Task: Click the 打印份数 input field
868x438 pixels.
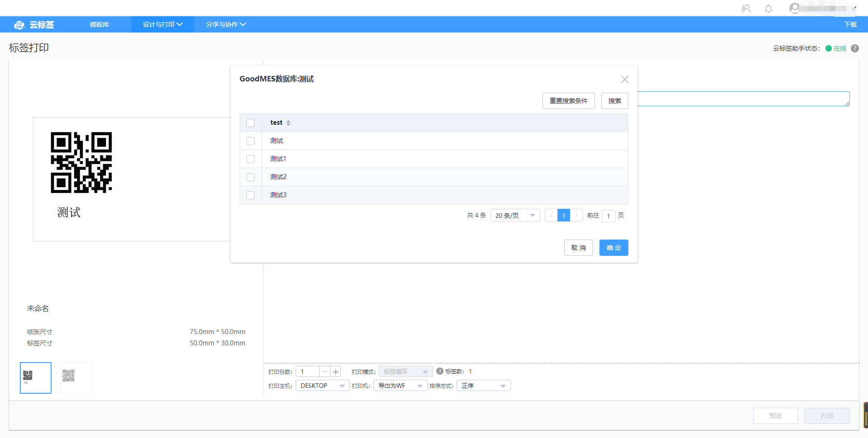Action: 307,372
